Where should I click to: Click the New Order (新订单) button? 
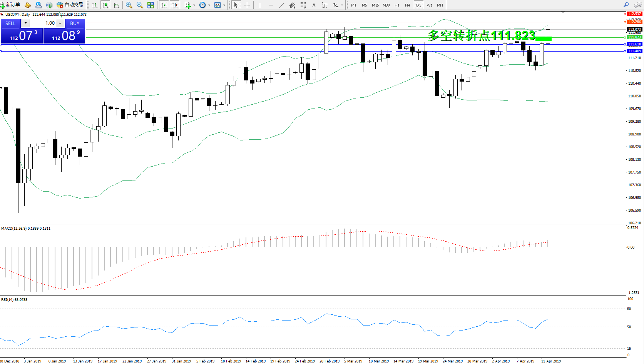(x=10, y=5)
